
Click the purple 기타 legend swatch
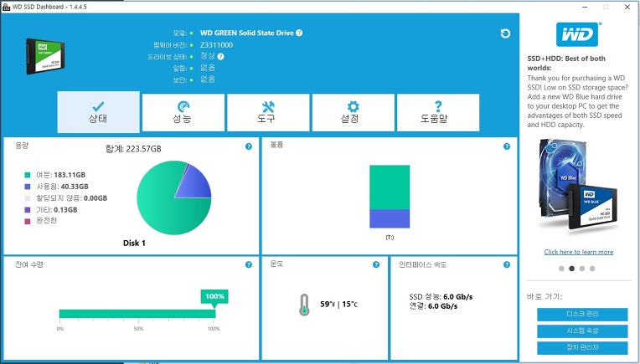tap(28, 210)
